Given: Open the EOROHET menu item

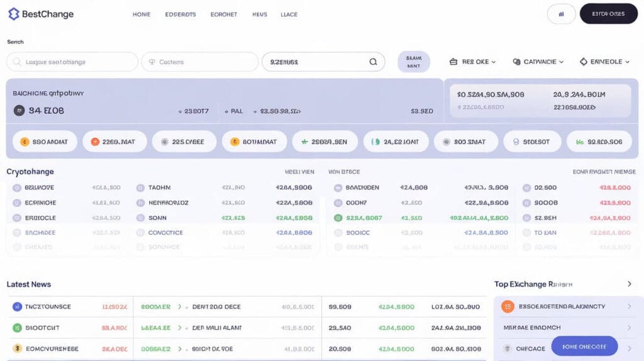Looking at the screenshot, I should coord(224,14).
